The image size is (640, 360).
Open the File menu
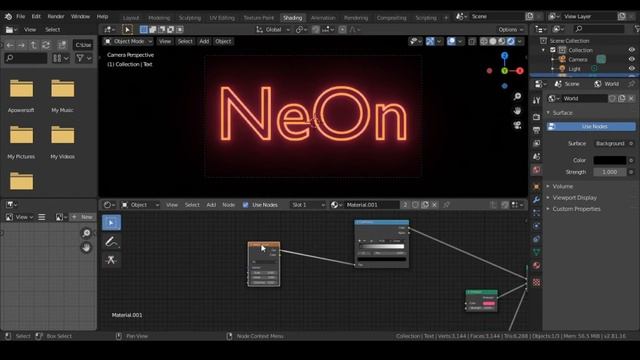coord(20,17)
